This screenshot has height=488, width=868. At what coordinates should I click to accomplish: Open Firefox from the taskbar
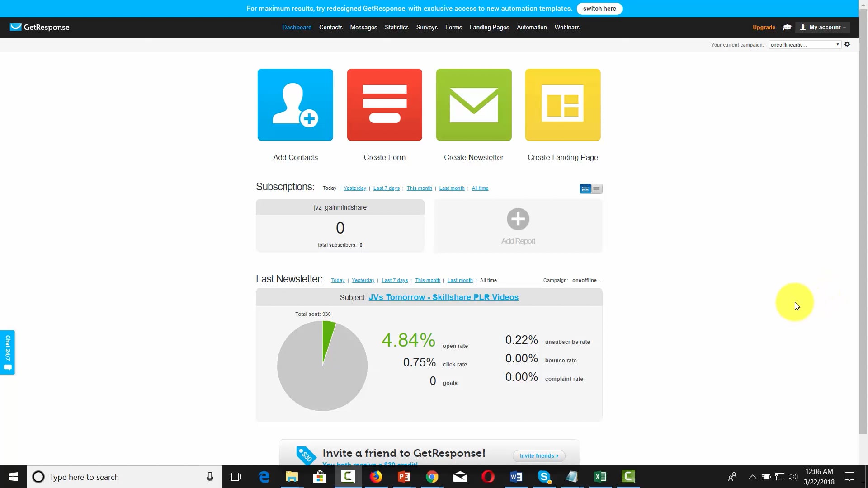(376, 477)
